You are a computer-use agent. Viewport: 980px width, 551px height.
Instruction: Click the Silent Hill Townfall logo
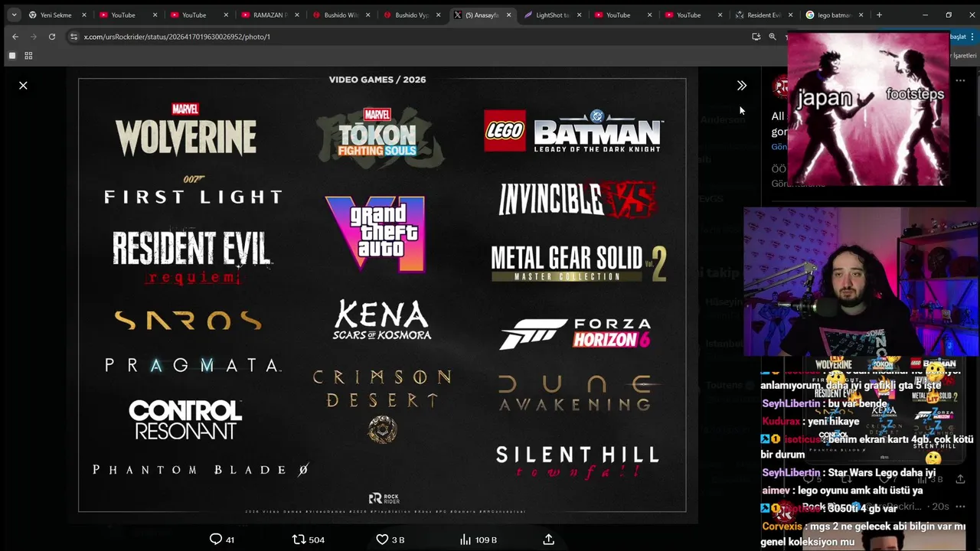[577, 462]
